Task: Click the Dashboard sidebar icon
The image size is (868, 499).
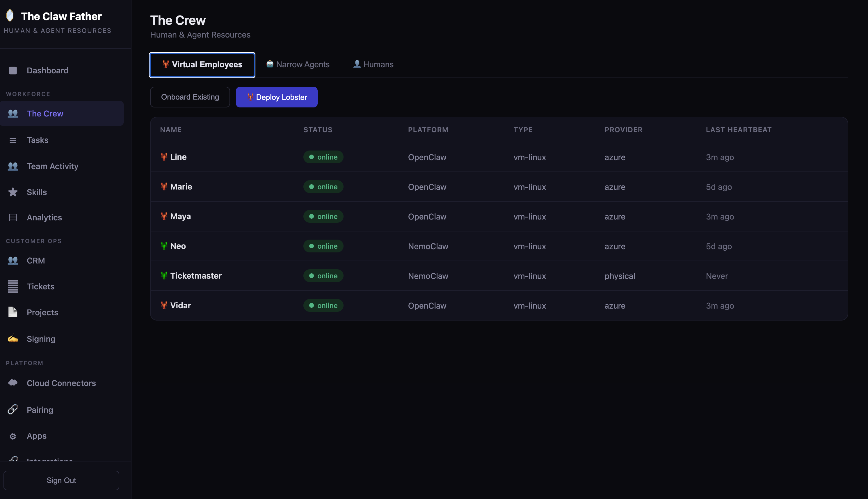Action: click(x=13, y=71)
